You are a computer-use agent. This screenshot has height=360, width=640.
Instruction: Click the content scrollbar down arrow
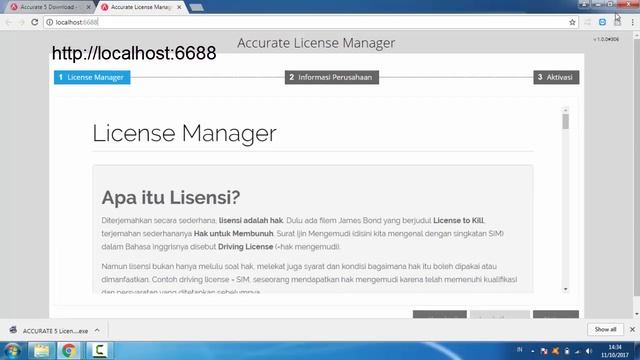click(x=565, y=289)
